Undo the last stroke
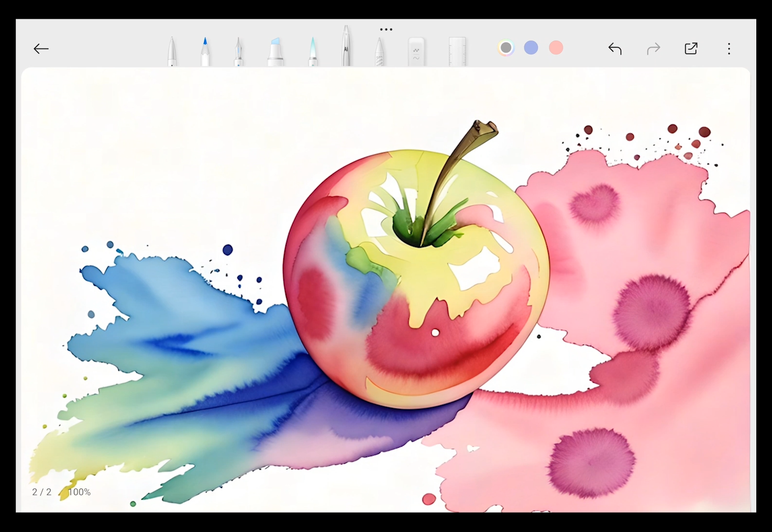772x532 pixels. click(615, 49)
